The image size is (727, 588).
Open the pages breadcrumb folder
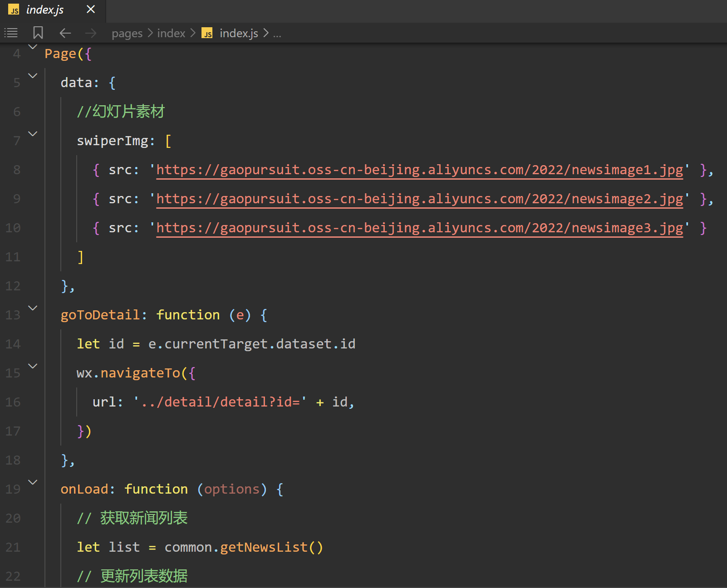click(127, 34)
